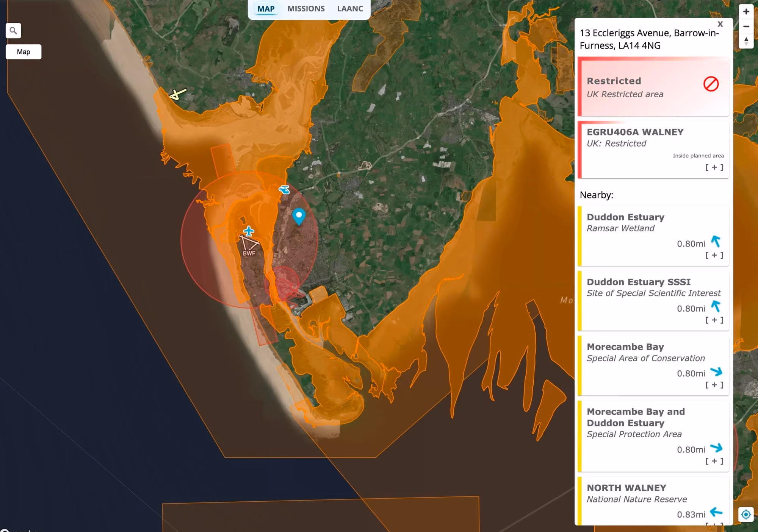Click the Site of Special Scientific Interest text

pos(653,293)
